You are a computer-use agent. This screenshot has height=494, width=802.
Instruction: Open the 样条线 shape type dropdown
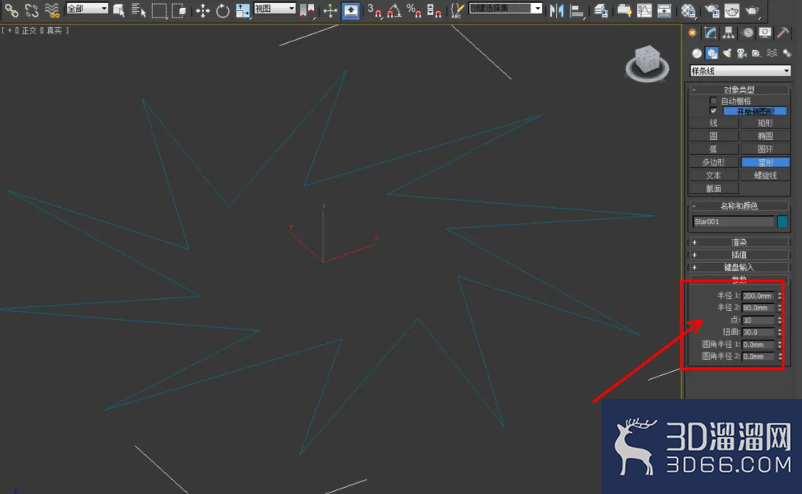740,71
